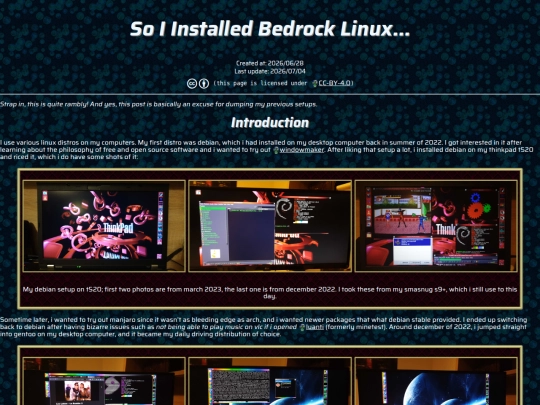Open the december 2022 game screenshot photo
The image size is (540, 405).
point(436,226)
